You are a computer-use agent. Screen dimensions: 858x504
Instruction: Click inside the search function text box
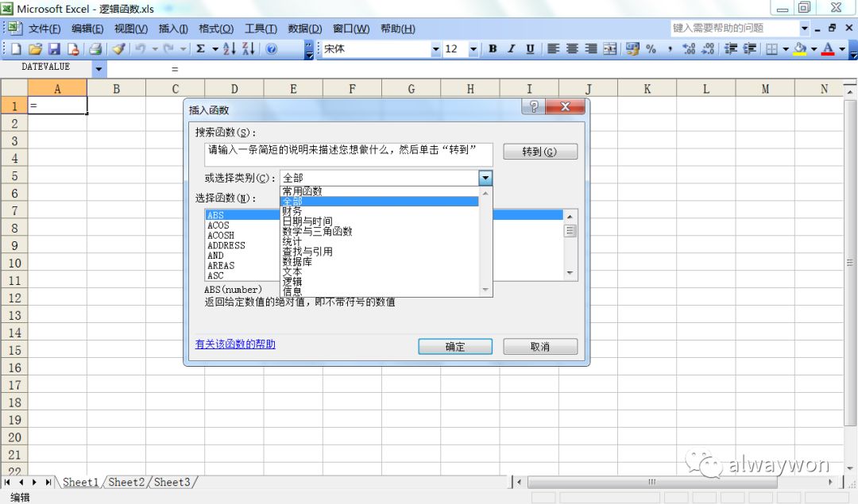[x=349, y=154]
